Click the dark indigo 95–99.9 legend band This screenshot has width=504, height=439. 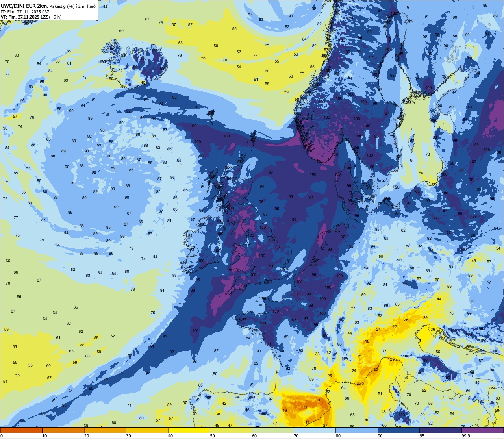pyautogui.click(x=441, y=430)
